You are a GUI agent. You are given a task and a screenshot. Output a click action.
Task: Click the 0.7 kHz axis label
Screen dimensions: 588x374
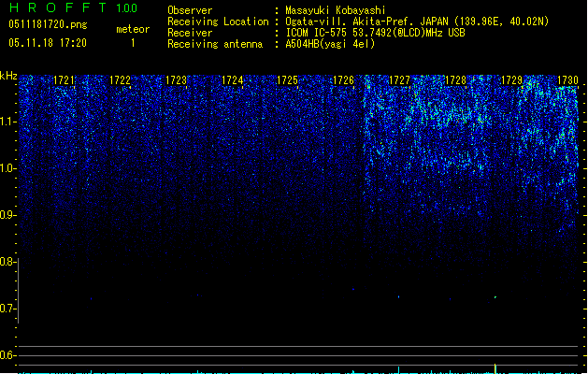coord(7,309)
